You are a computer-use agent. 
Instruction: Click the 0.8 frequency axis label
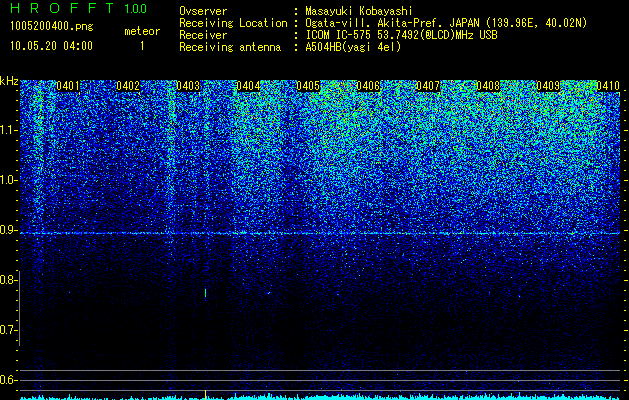point(9,280)
